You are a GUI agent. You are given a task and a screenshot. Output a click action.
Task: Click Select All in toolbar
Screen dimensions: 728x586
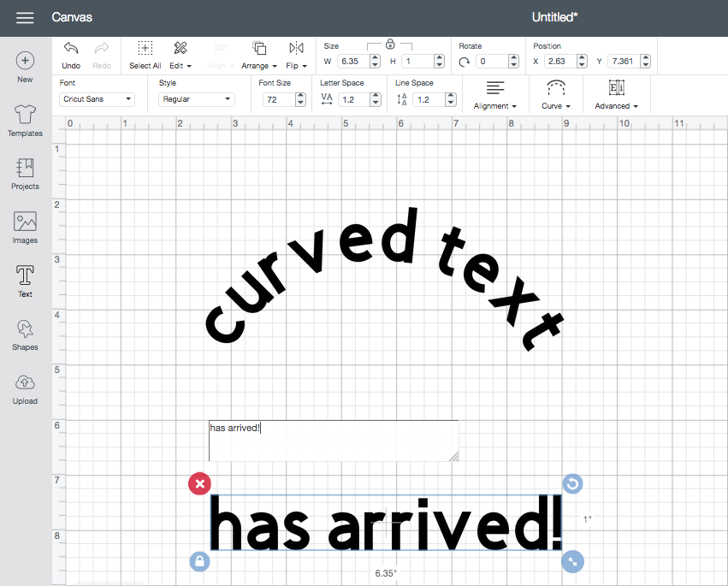pyautogui.click(x=145, y=55)
